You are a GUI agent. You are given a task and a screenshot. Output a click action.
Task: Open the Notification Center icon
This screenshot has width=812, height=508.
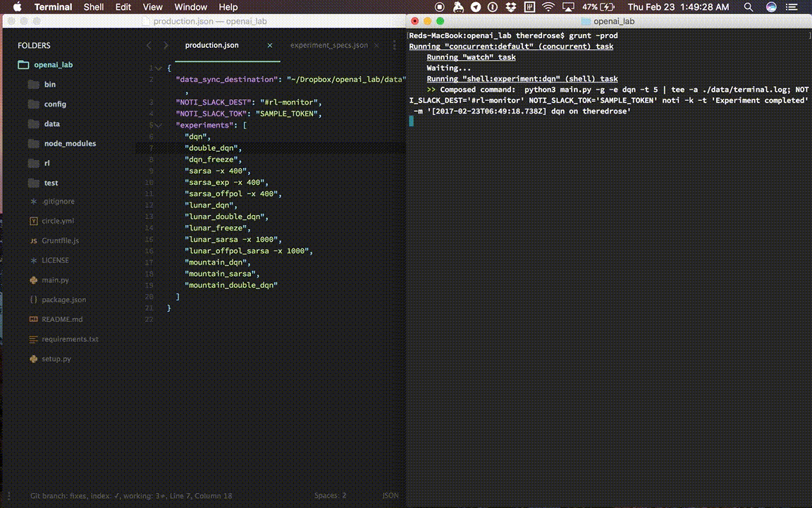pyautogui.click(x=792, y=7)
